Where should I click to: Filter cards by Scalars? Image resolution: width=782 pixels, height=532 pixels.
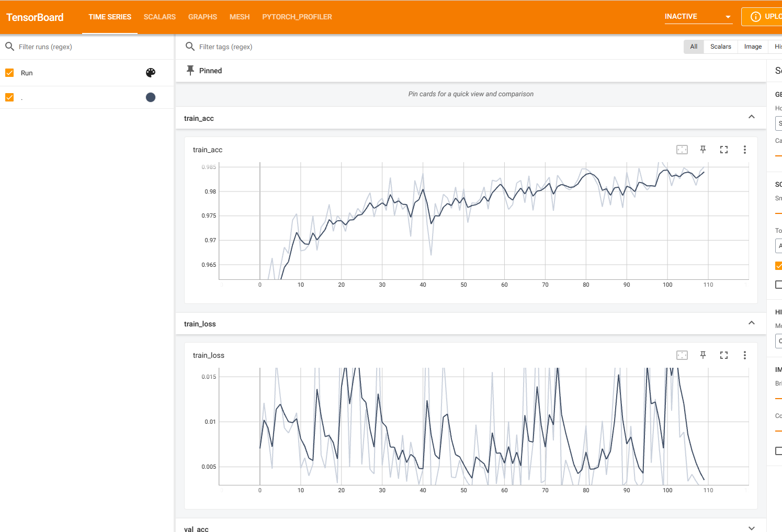point(721,47)
